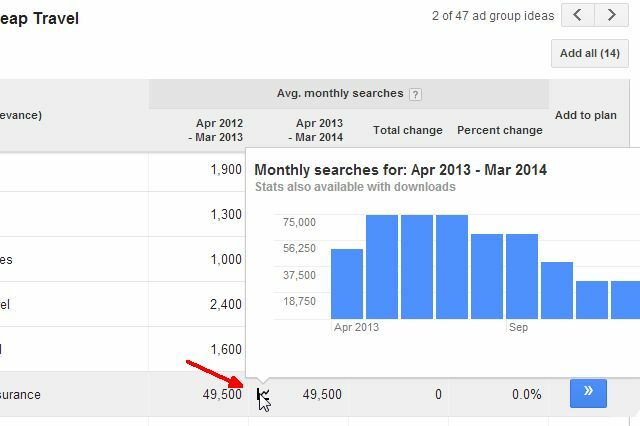Click the 2,400 search volume cell
Screen dimensions: 640x426
coord(226,304)
